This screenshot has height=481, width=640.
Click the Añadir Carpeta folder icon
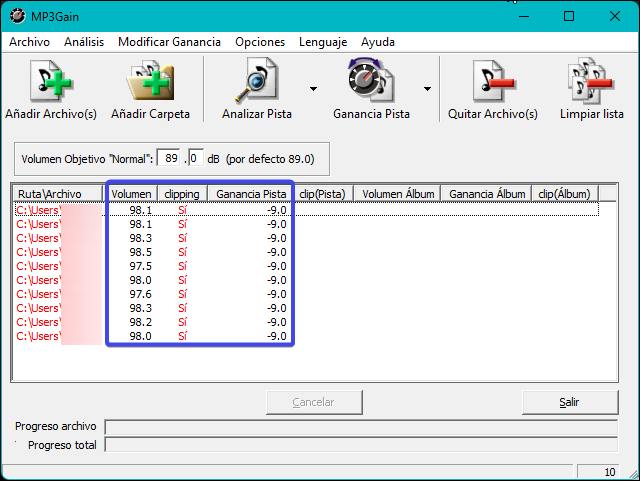[x=150, y=82]
